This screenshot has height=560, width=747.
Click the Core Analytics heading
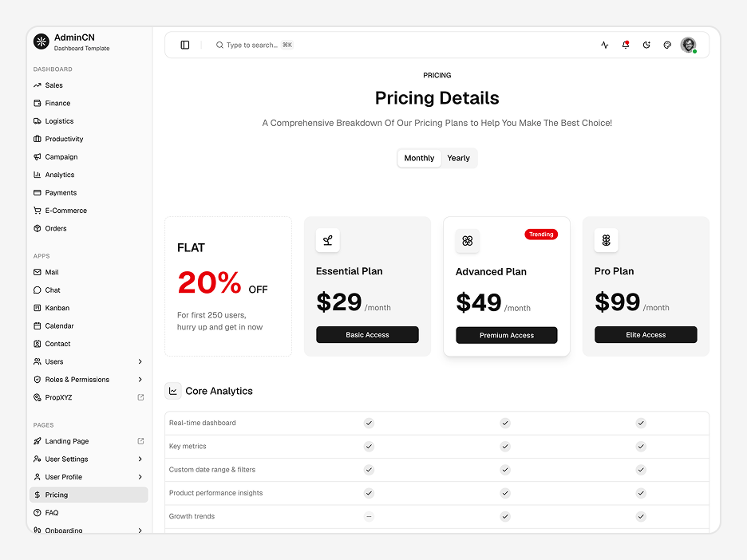(219, 391)
